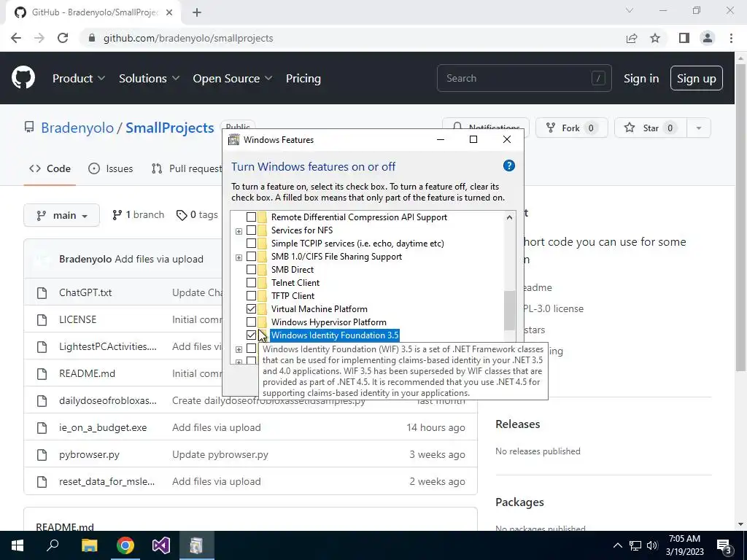This screenshot has width=747, height=560.
Task: Open the Product dropdown menu
Action: pos(78,78)
